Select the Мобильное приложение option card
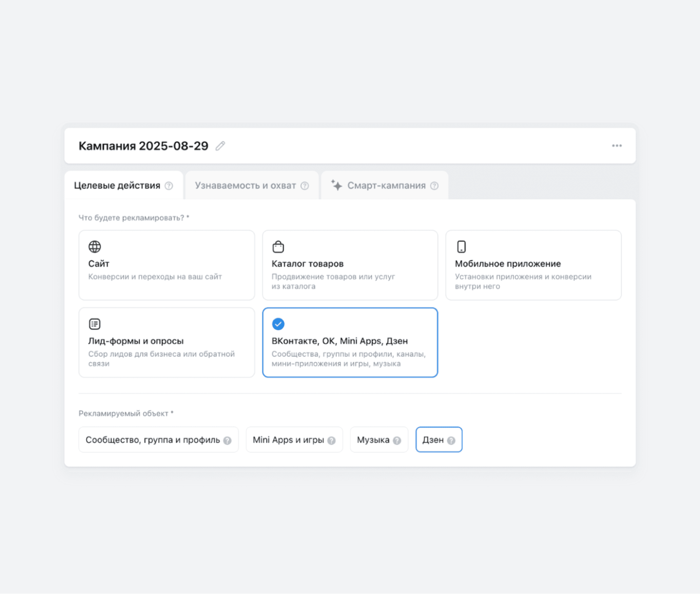The height and width of the screenshot is (594, 700). click(x=533, y=265)
